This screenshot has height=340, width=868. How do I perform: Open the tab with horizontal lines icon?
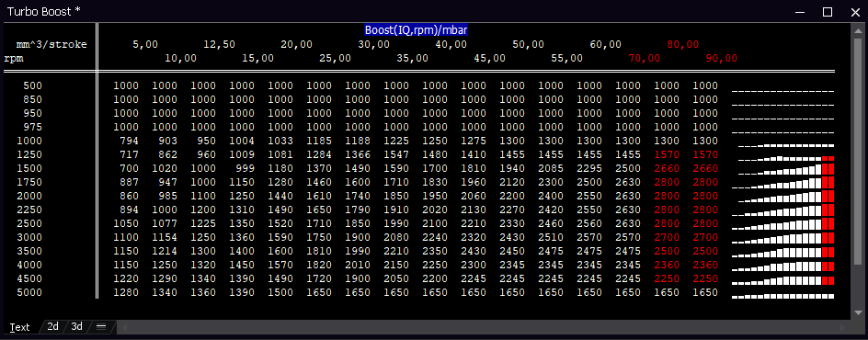pyautogui.click(x=101, y=326)
